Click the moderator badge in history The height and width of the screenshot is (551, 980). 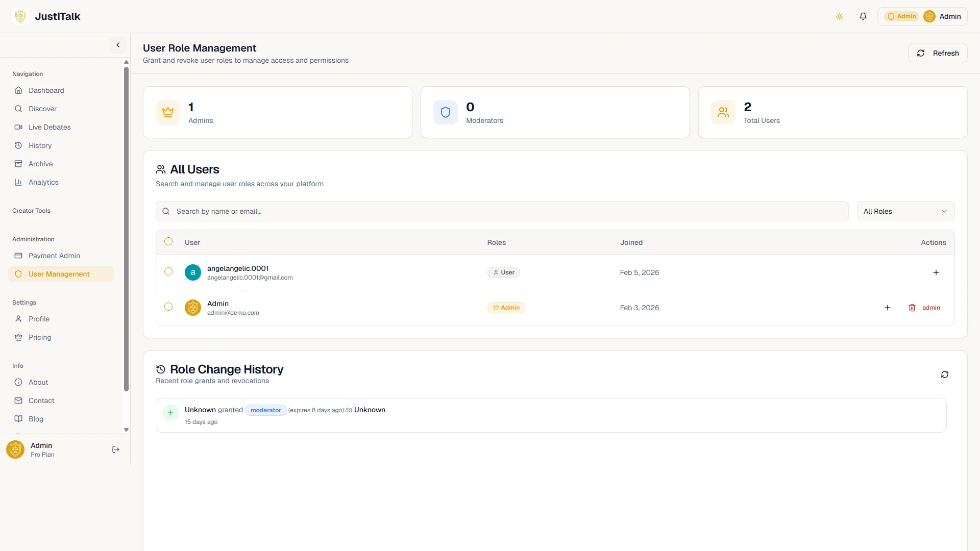[266, 410]
